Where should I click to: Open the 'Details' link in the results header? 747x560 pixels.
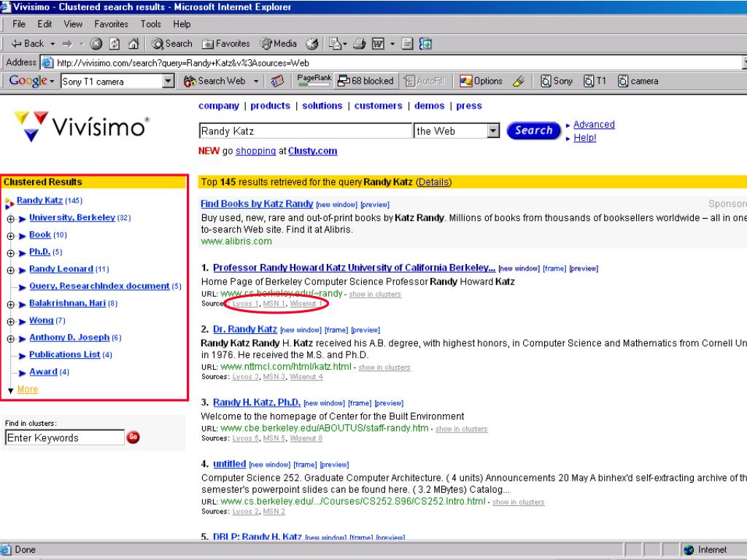(x=433, y=182)
